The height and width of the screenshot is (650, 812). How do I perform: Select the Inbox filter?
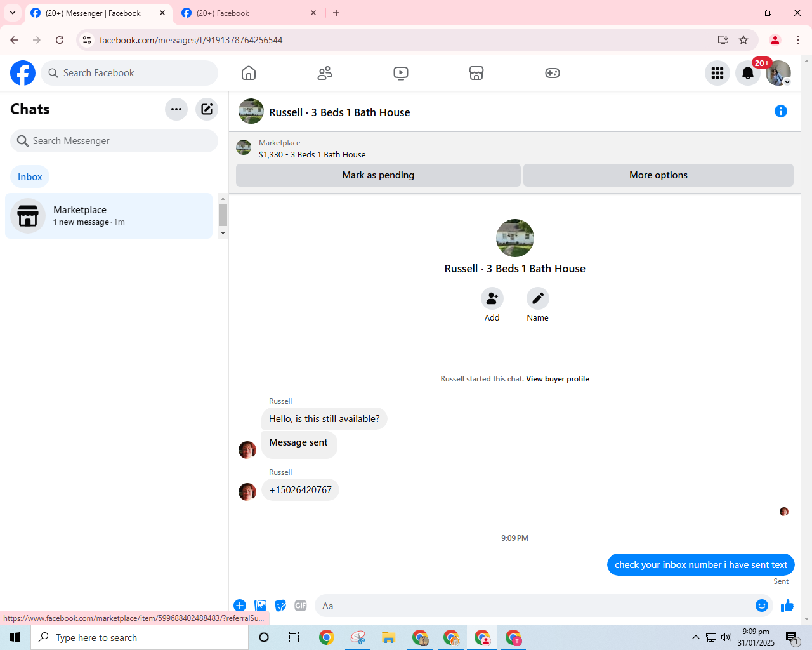pyautogui.click(x=30, y=177)
